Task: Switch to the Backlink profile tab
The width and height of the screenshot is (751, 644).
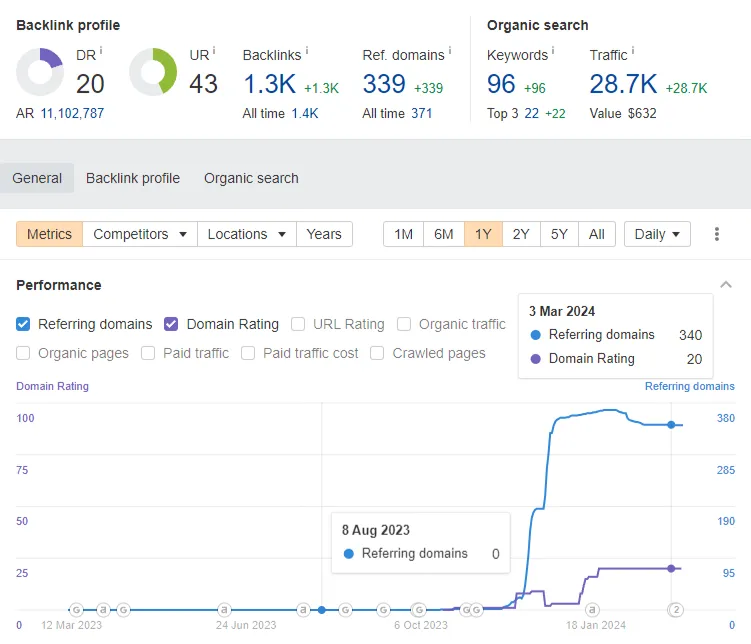Action: (133, 178)
